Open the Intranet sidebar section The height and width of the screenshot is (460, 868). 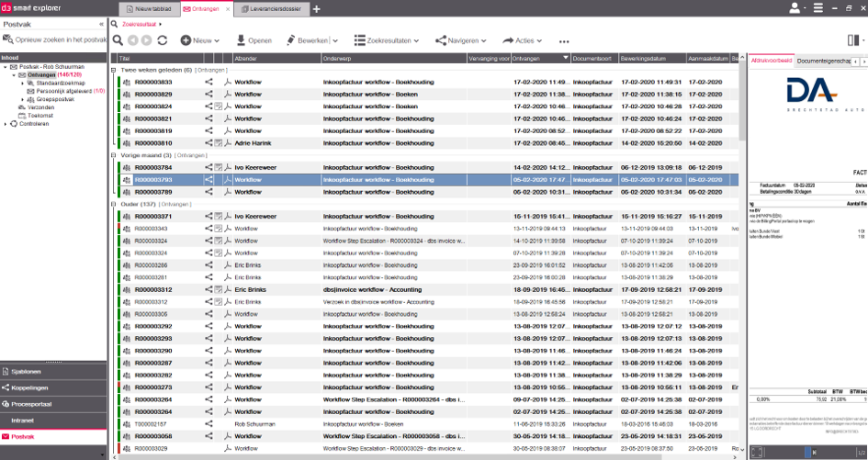click(x=53, y=421)
